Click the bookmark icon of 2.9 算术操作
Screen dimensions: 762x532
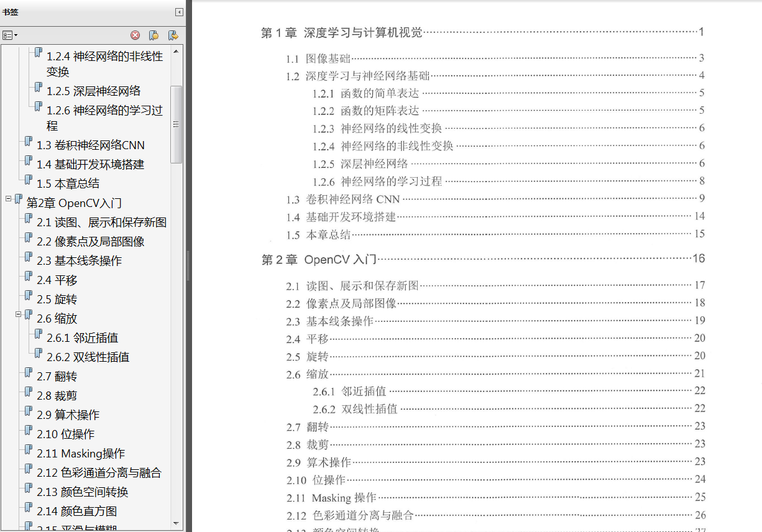29,411
